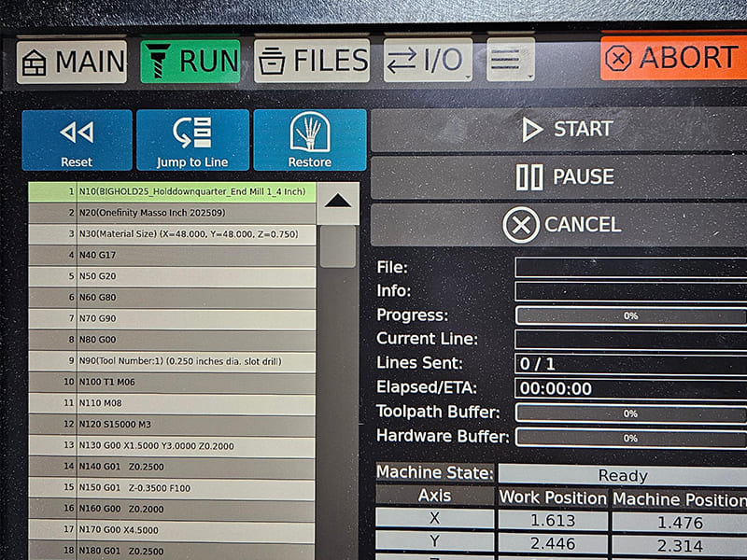Image resolution: width=747 pixels, height=560 pixels.
Task: Click X machine position 1.476
Action: coord(680,522)
